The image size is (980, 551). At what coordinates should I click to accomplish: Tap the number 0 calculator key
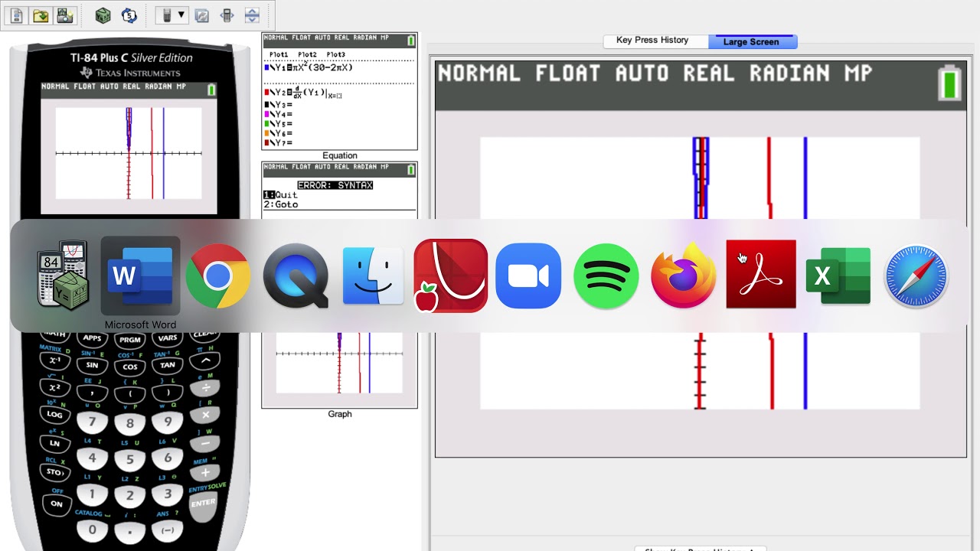[93, 530]
